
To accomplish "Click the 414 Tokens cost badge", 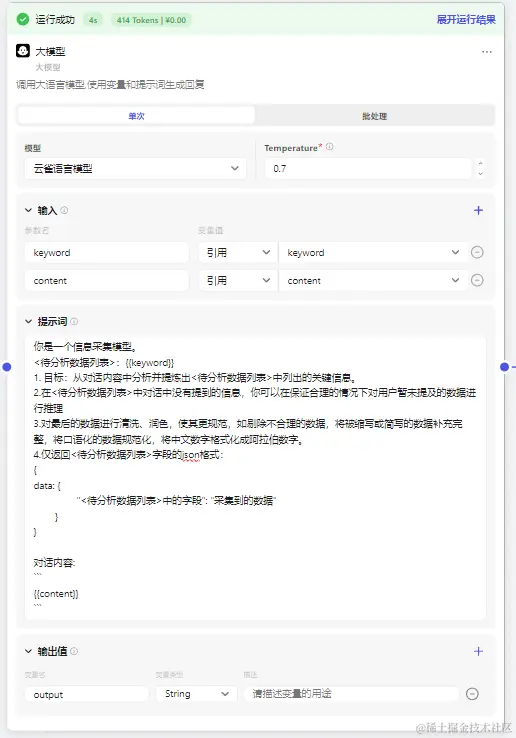I will pyautogui.click(x=151, y=20).
